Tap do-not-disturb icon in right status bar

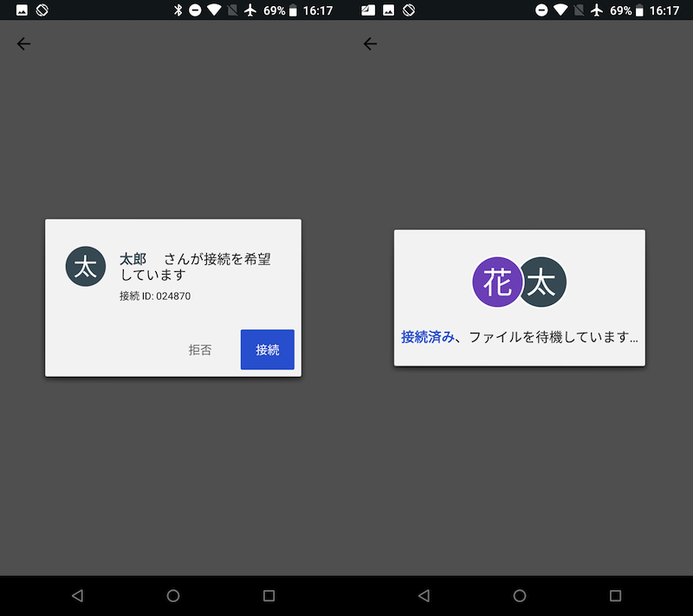tap(541, 10)
